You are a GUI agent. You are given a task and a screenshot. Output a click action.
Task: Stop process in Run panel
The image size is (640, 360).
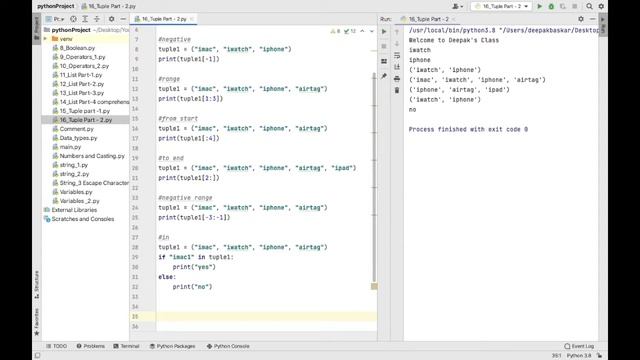pyautogui.click(x=384, y=46)
